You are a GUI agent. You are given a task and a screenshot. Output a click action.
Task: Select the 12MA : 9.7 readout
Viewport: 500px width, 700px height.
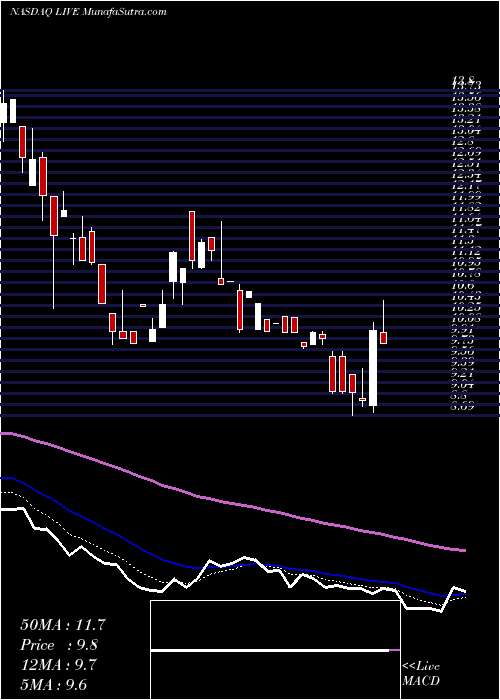pyautogui.click(x=59, y=664)
